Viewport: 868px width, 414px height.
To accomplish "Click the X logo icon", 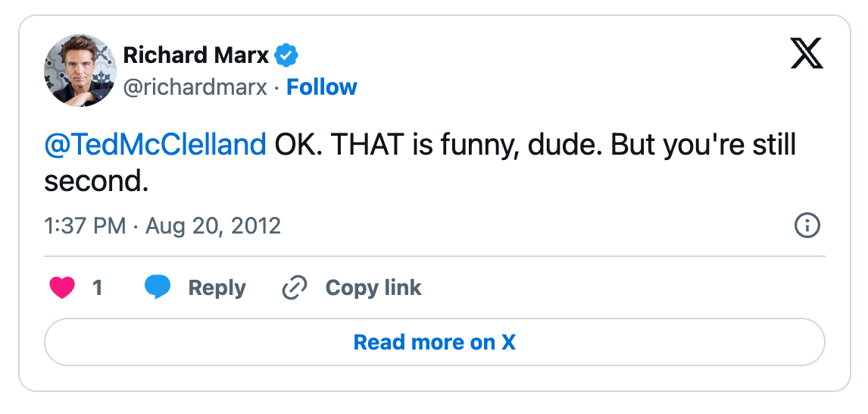I will (x=806, y=54).
